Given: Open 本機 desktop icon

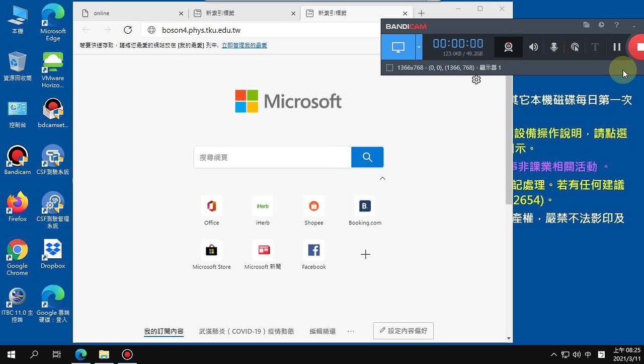Looking at the screenshot, I should (x=17, y=20).
